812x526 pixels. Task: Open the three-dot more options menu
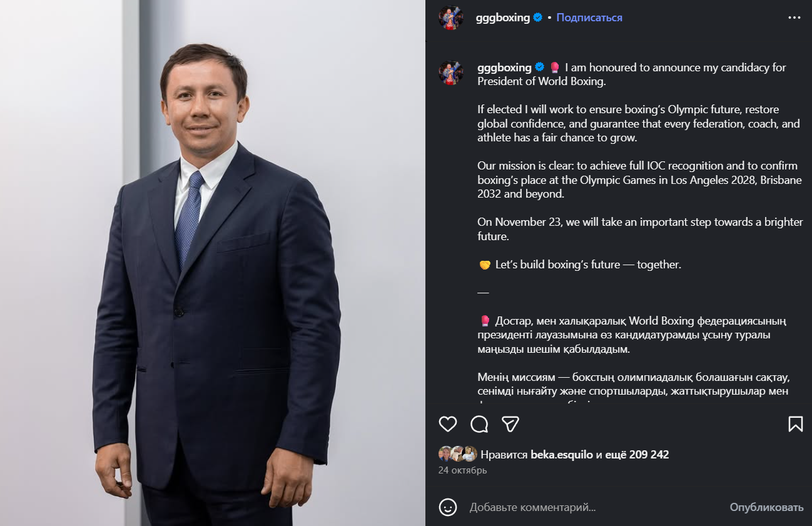pyautogui.click(x=794, y=18)
